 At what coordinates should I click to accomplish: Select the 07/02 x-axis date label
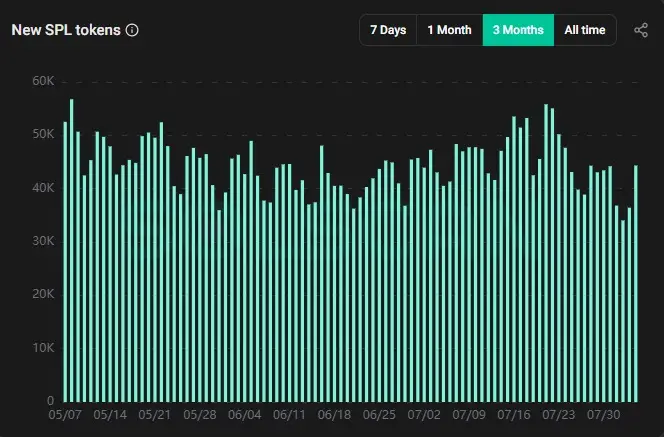pyautogui.click(x=424, y=414)
